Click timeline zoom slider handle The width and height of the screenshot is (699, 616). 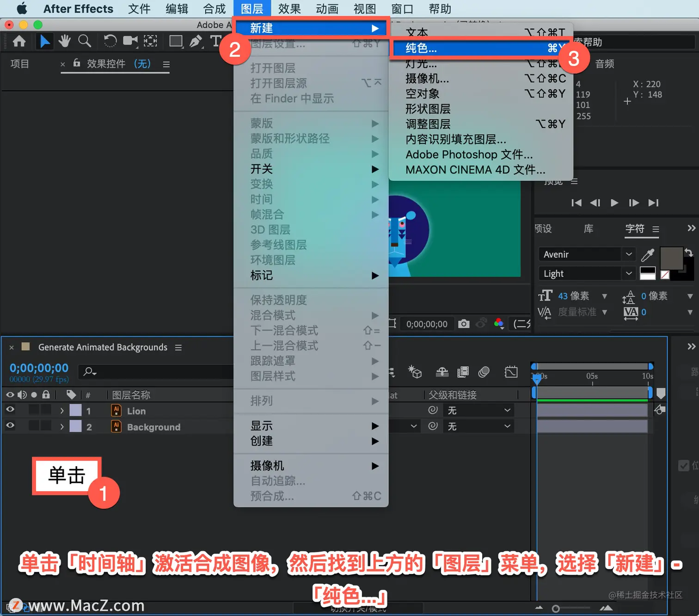pyautogui.click(x=556, y=609)
